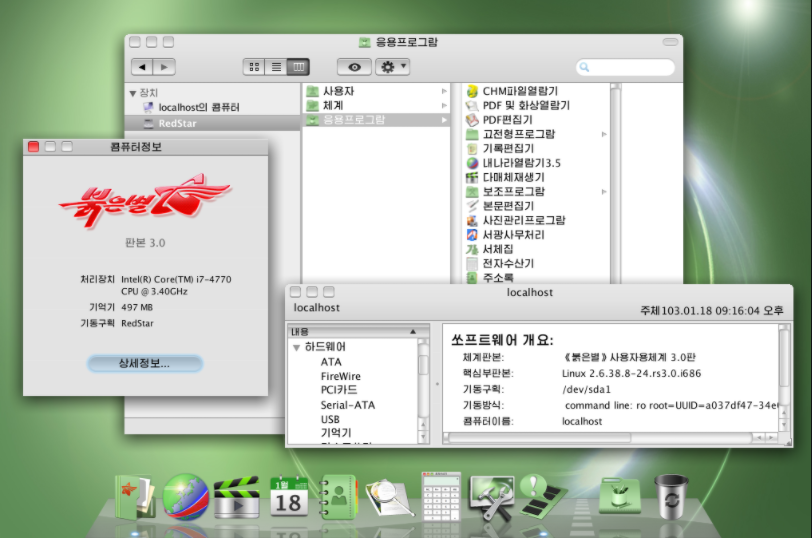
Task: Click the eye quick-look toolbar icon
Action: [x=354, y=67]
